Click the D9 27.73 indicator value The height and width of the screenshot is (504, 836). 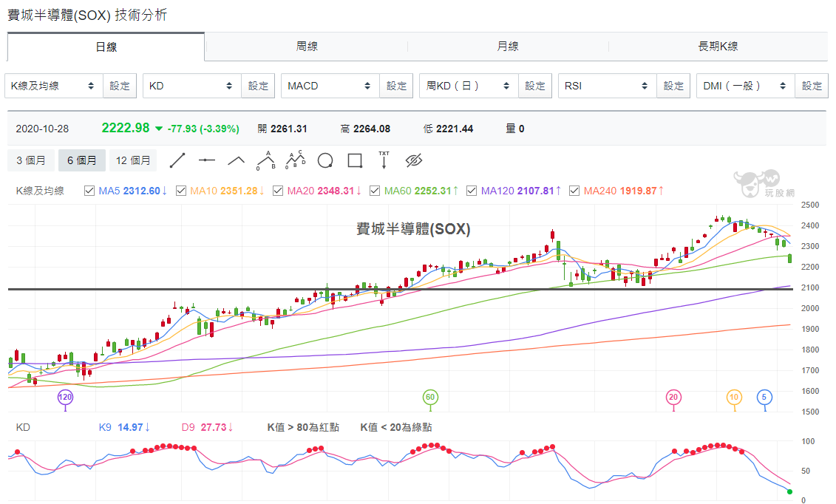(208, 427)
